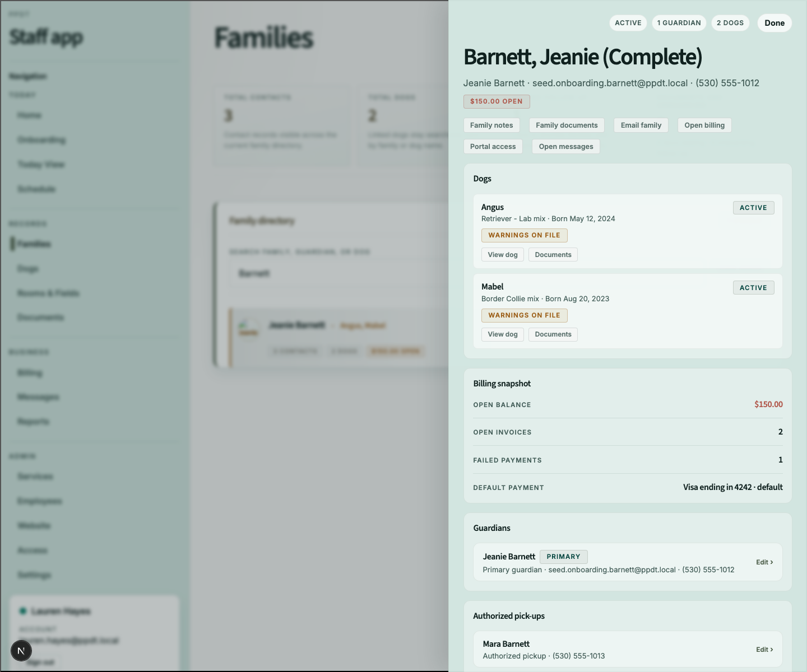The height and width of the screenshot is (672, 807).
Task: View dog Angus
Action: [503, 255]
